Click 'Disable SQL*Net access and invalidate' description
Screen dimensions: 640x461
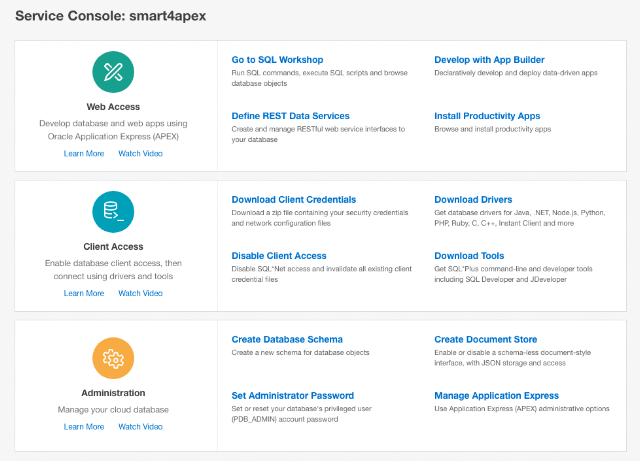322,274
